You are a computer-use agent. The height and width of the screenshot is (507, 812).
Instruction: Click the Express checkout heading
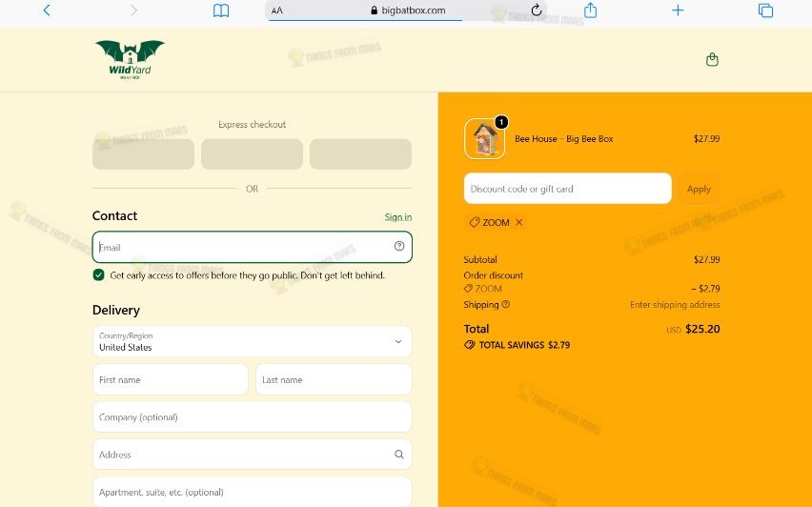[x=252, y=124]
